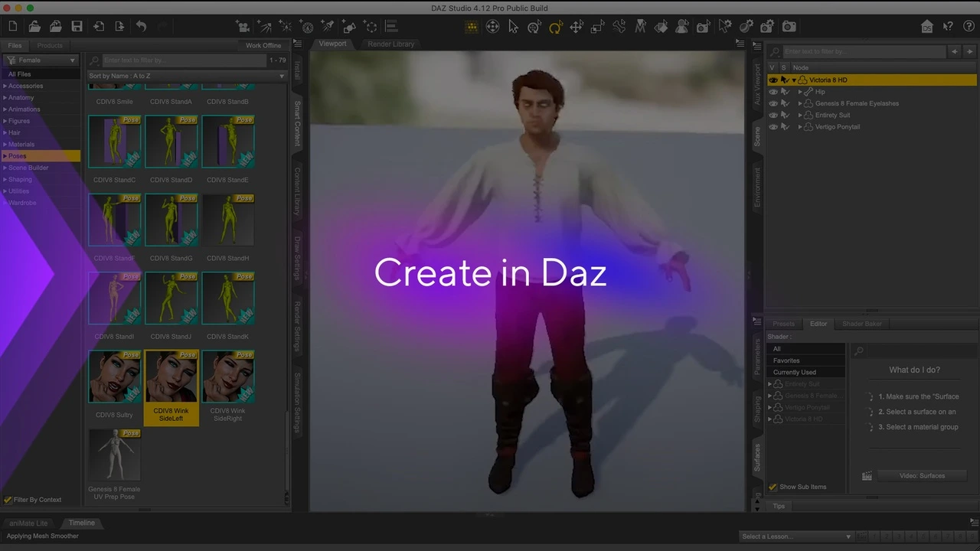
Task: Click the New Scene file icon
Action: tap(13, 27)
